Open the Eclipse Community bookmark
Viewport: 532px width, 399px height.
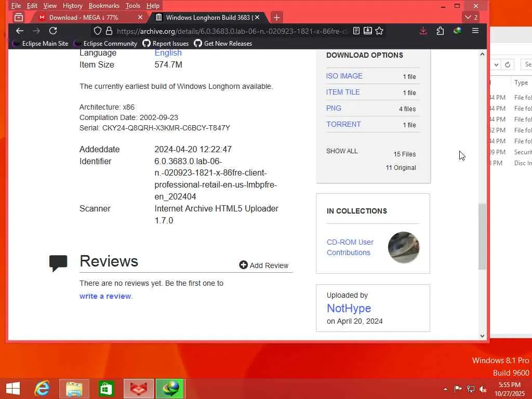click(106, 44)
